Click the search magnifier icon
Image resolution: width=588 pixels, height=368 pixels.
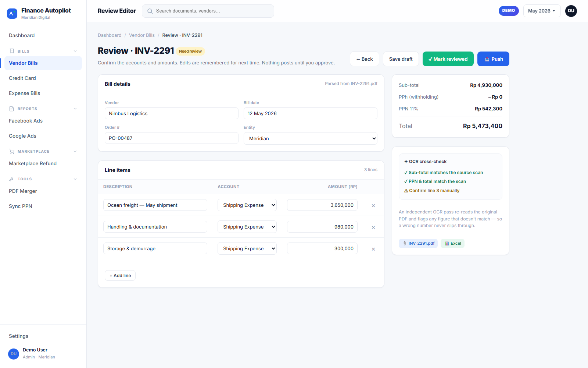pyautogui.click(x=150, y=11)
